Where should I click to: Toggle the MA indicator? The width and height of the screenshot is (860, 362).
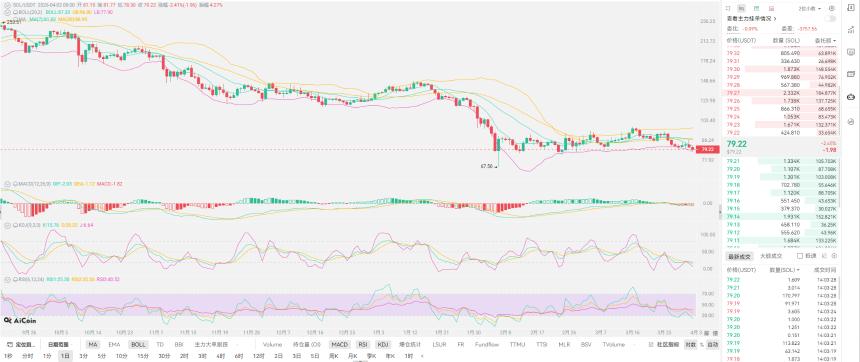[x=93, y=344]
